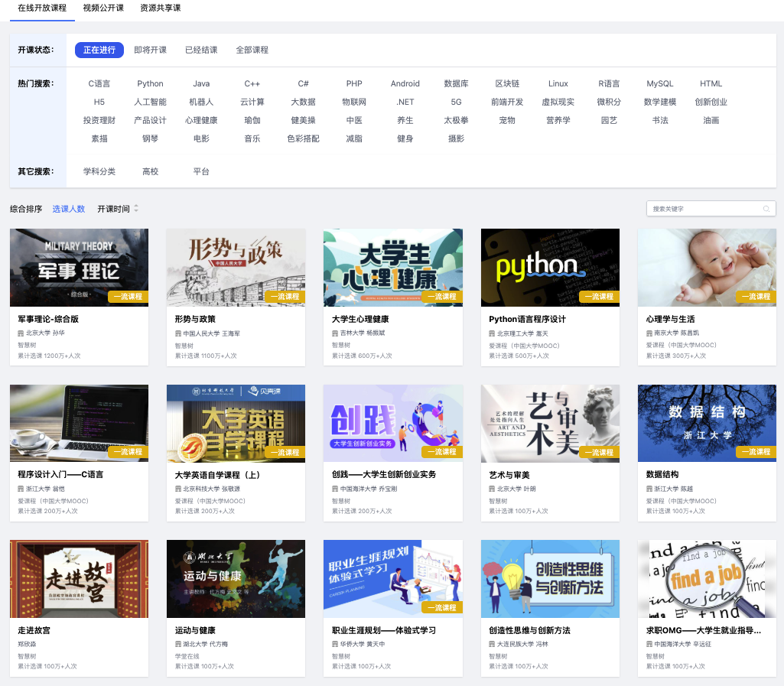Click the 一流课程 badge on 形势与政策
Screen dimensions: 784x686
pyautogui.click(x=285, y=295)
